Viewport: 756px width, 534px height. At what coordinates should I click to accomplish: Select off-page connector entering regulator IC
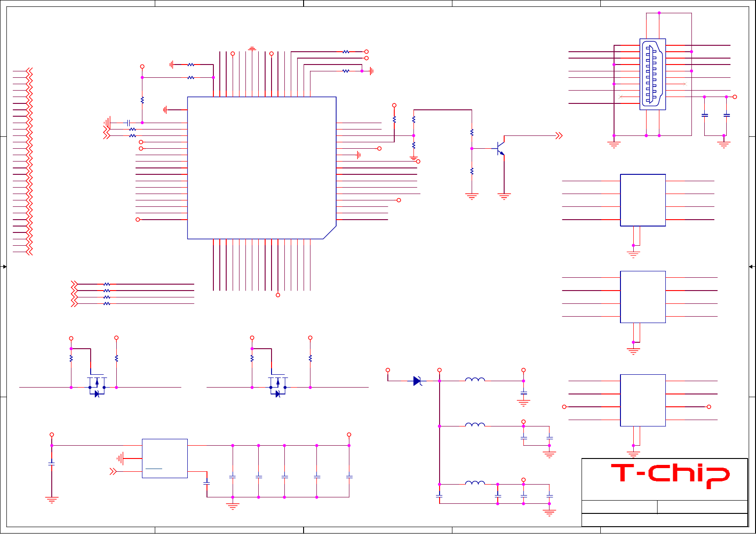pos(113,471)
